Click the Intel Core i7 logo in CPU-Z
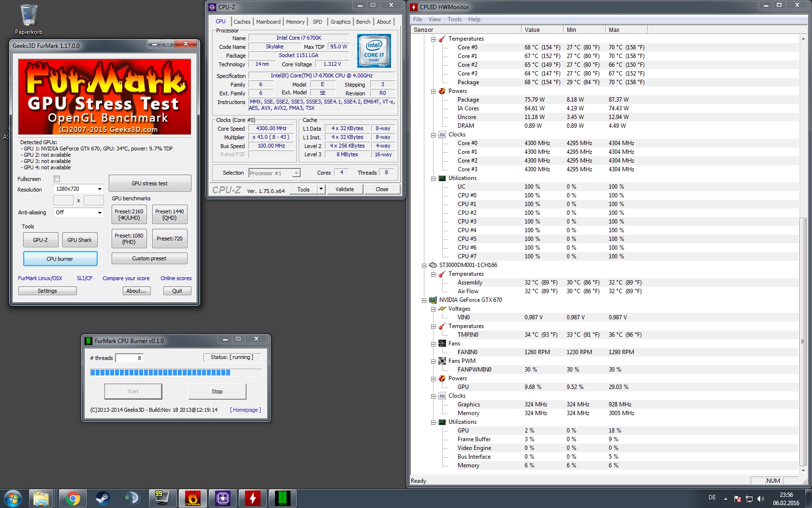812x508 pixels. 374,51
